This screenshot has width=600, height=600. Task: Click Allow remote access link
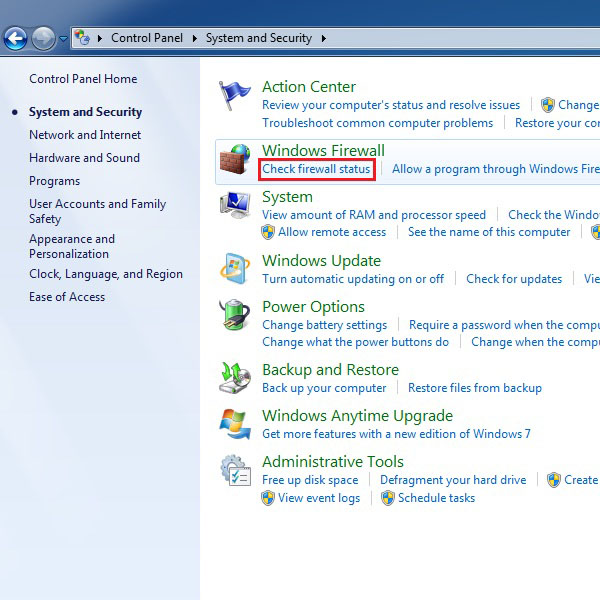(x=332, y=232)
